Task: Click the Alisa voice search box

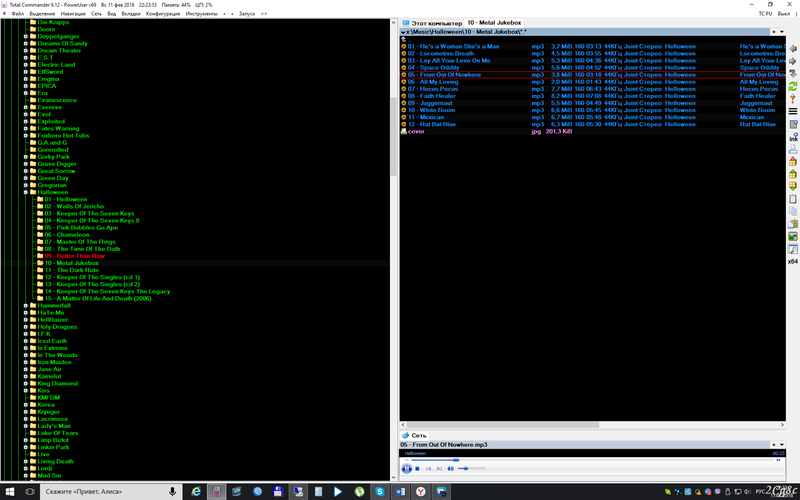Action: click(109, 492)
